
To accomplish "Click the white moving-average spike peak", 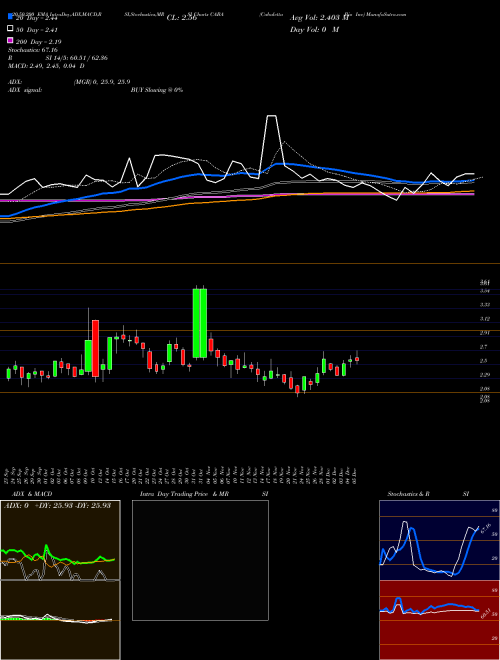I will coord(272,116).
